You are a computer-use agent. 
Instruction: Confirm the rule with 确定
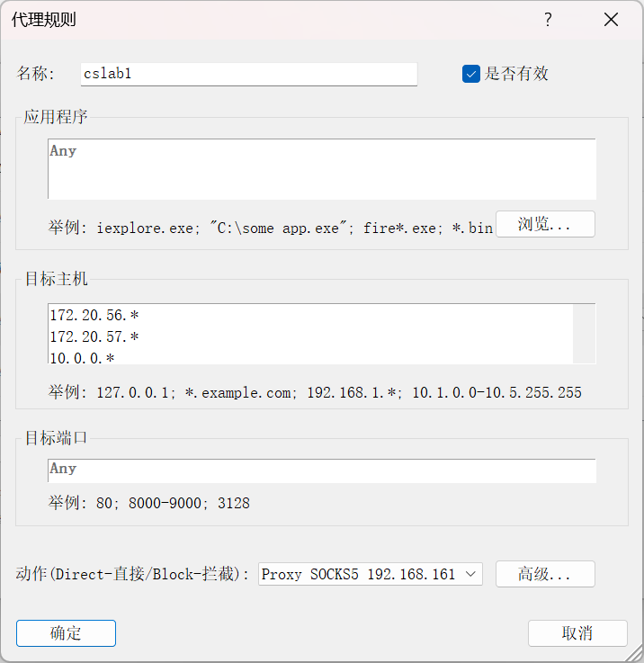tap(66, 633)
